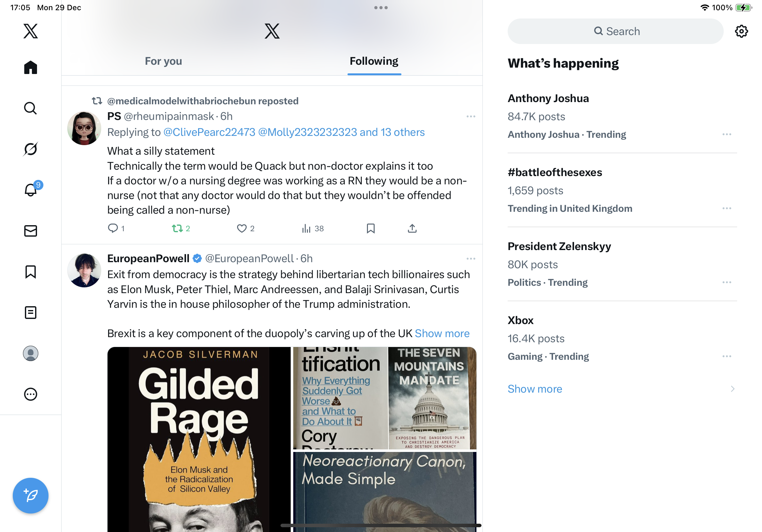Open the Bookmarks icon in sidebar
Image resolution: width=762 pixels, height=532 pixels.
[31, 272]
